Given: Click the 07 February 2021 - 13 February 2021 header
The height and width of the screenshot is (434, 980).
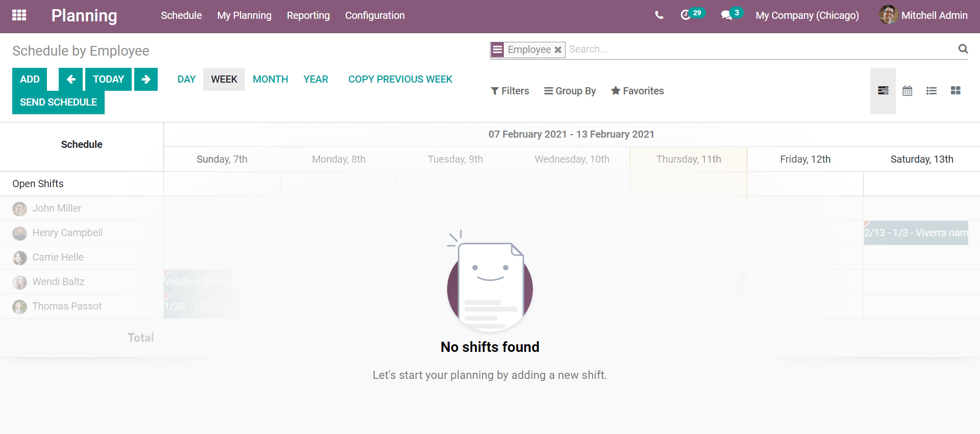Looking at the screenshot, I should click(571, 134).
